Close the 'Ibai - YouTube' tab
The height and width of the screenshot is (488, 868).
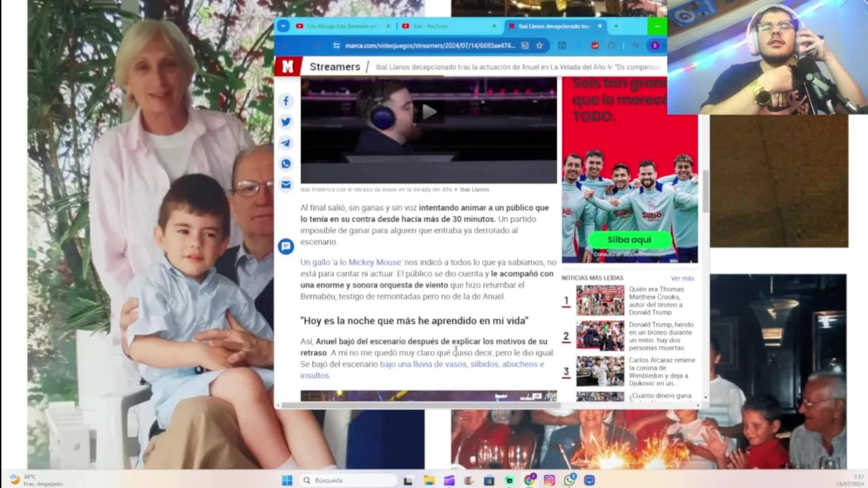(494, 26)
